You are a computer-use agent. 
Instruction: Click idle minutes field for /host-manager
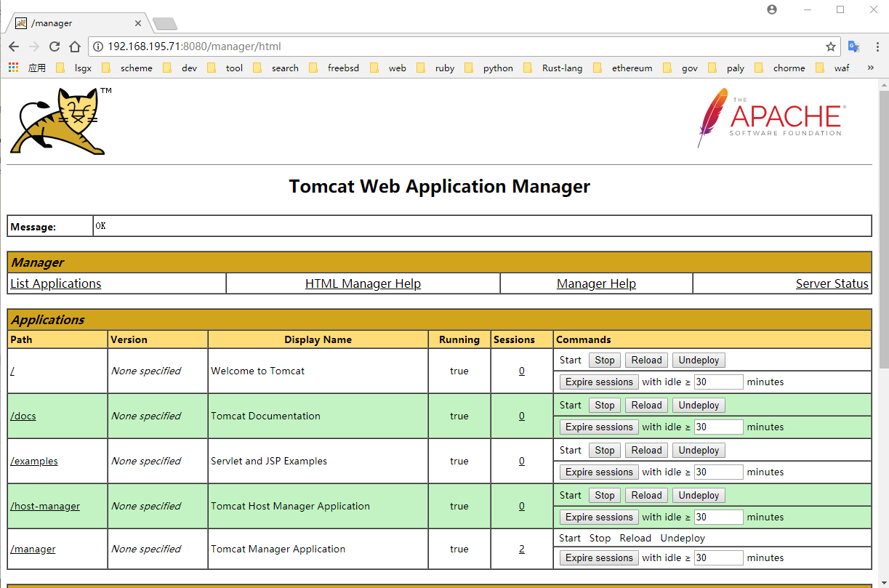click(x=718, y=517)
